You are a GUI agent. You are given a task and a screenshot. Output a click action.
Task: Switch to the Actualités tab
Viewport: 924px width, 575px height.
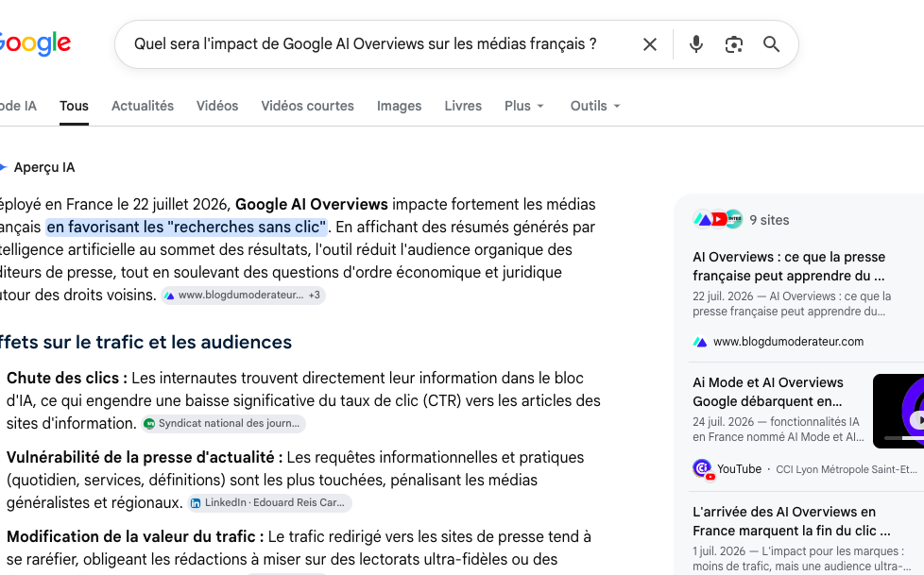(143, 106)
